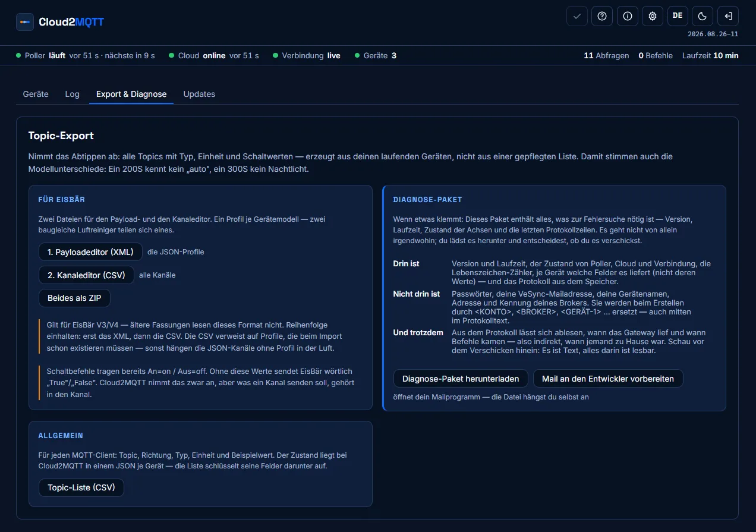Log out using the exit arrow icon
The image size is (756, 532).
coord(727,16)
